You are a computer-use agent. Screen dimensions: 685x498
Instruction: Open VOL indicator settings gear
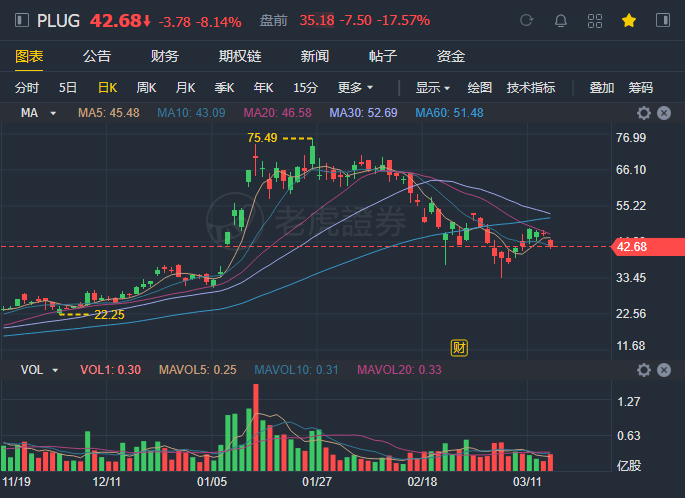pyautogui.click(x=644, y=370)
